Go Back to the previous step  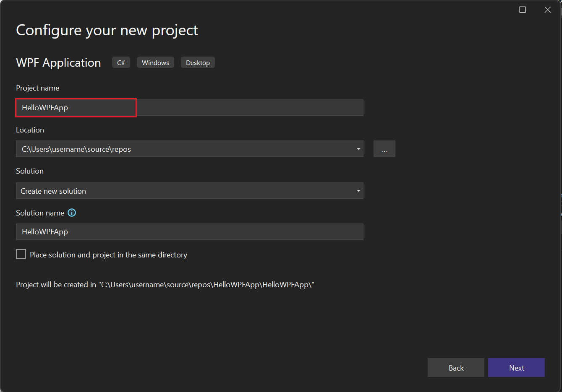(x=456, y=368)
